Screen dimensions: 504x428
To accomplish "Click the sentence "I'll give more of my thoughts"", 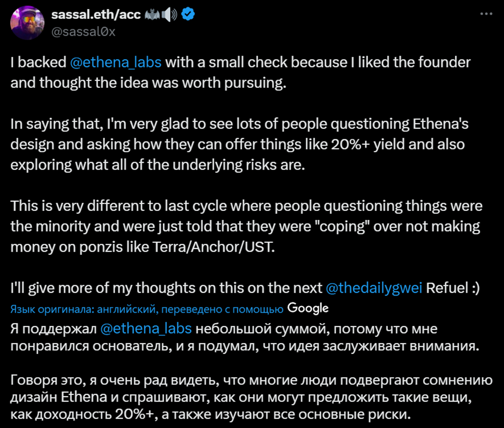I will coord(245,288).
